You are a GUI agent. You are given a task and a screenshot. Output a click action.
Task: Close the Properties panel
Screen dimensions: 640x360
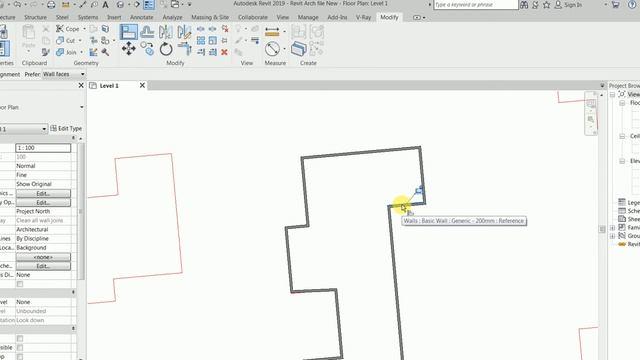[81, 85]
